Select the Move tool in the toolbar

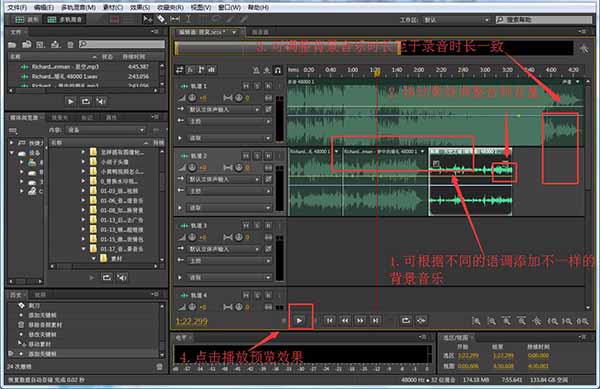coord(147,19)
